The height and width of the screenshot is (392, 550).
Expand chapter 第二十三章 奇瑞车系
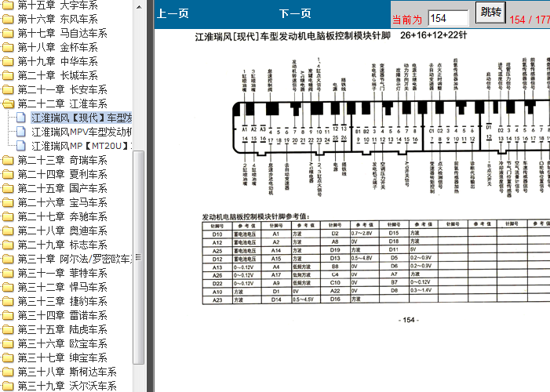[63, 160]
